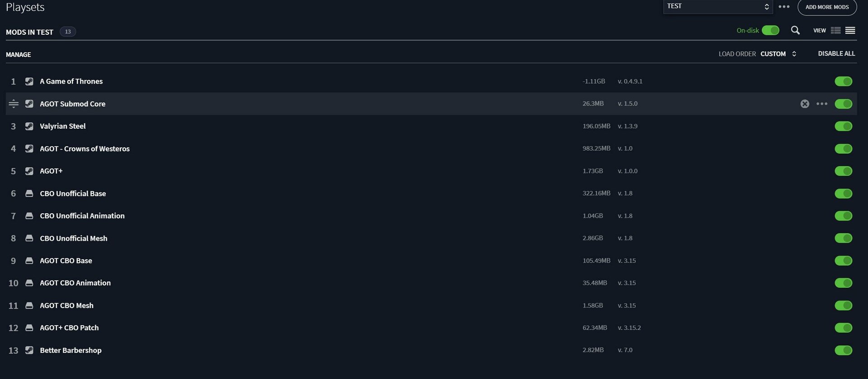Disable the A Game of Thrones mod
The width and height of the screenshot is (868, 379).
(843, 81)
